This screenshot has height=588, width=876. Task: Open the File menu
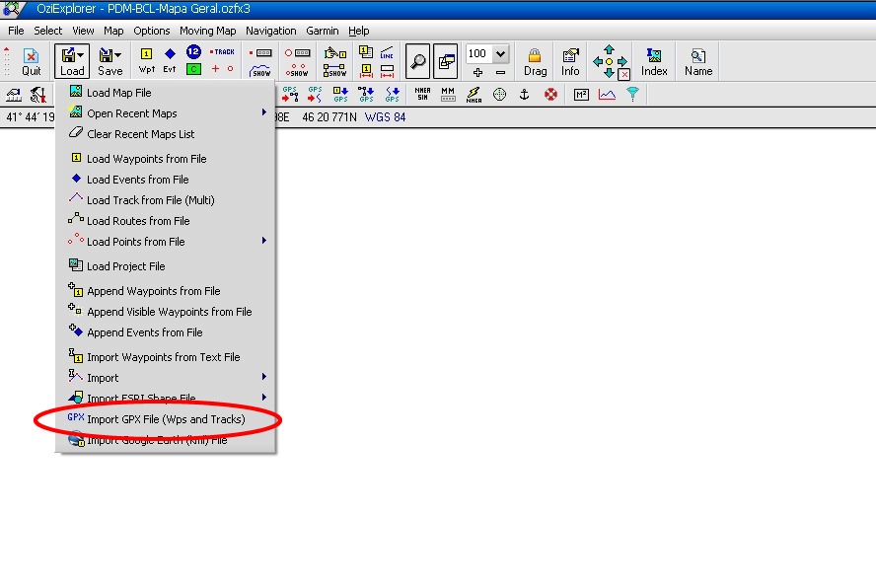point(16,31)
